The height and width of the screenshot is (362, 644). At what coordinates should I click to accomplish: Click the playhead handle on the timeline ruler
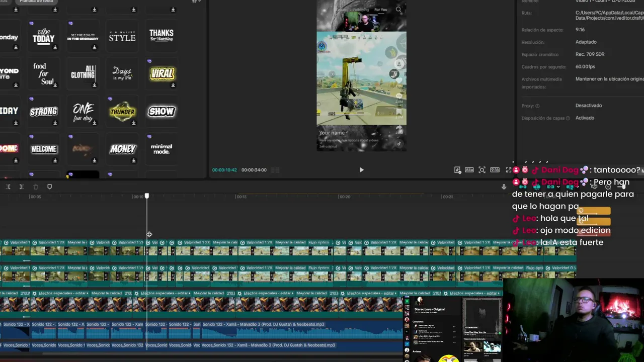[147, 196]
